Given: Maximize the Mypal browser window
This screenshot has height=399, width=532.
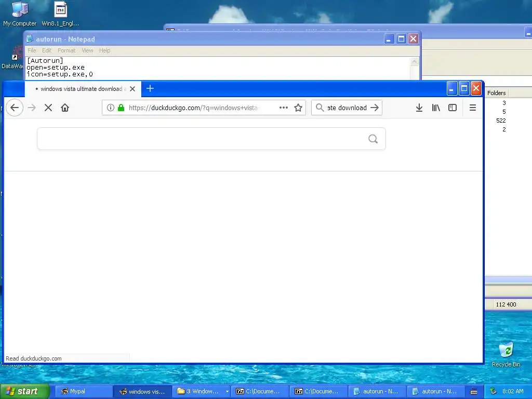Looking at the screenshot, I should (464, 88).
